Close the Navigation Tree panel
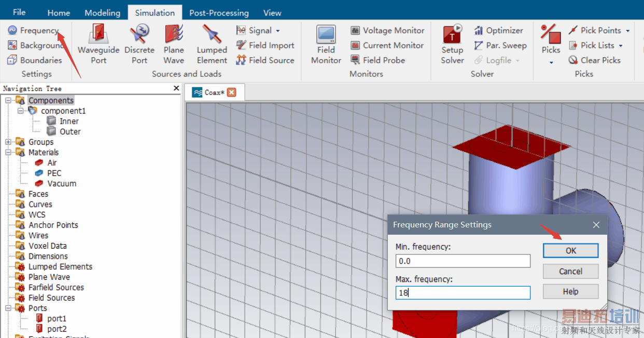This screenshot has height=338, width=644. tap(176, 88)
